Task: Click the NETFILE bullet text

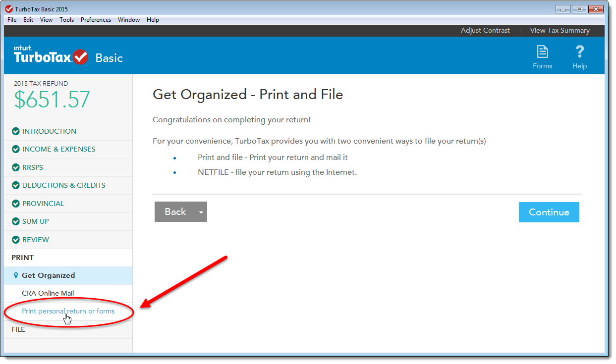Action: (x=277, y=172)
